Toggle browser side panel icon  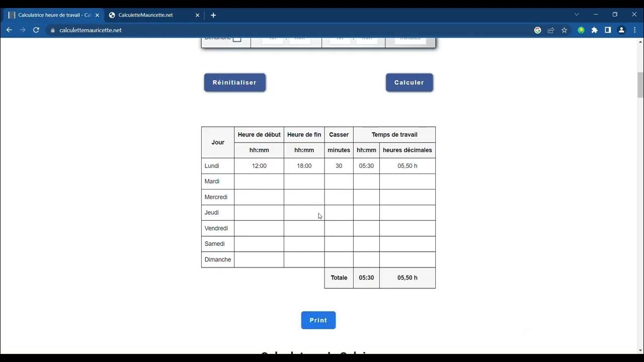[608, 30]
